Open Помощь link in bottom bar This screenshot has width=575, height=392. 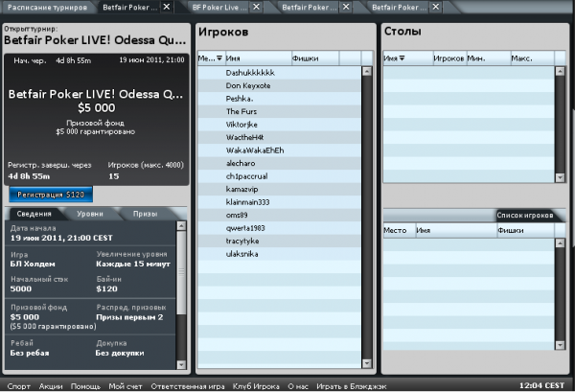point(85,386)
